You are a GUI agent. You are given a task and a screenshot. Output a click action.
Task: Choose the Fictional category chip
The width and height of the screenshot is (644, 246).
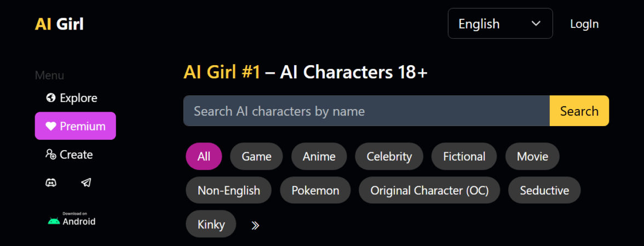464,157
